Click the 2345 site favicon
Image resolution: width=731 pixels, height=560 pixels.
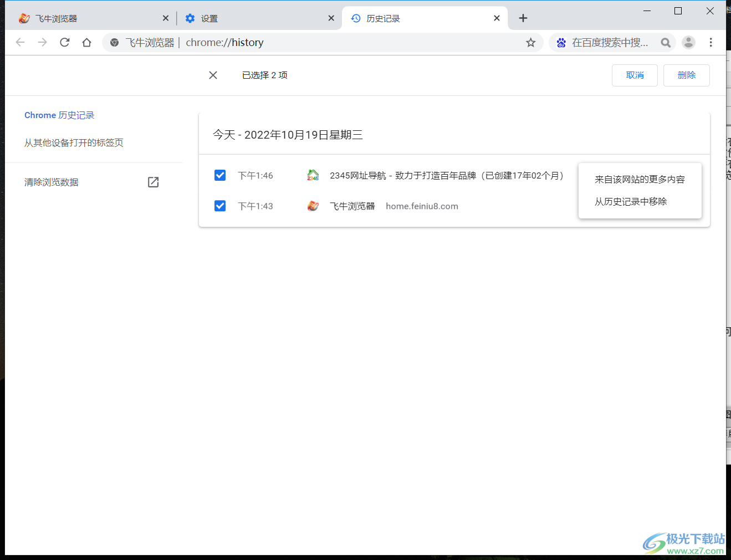click(313, 175)
